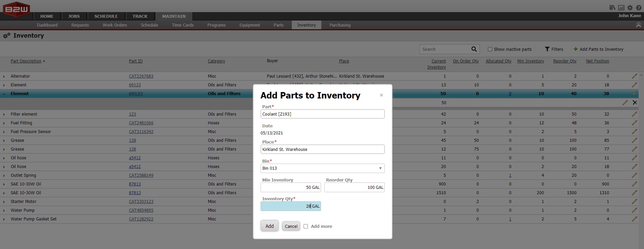Image resolution: width=644 pixels, height=249 pixels.
Task: Edit the Outlet Spring row pencil icon
Action: 634,175
